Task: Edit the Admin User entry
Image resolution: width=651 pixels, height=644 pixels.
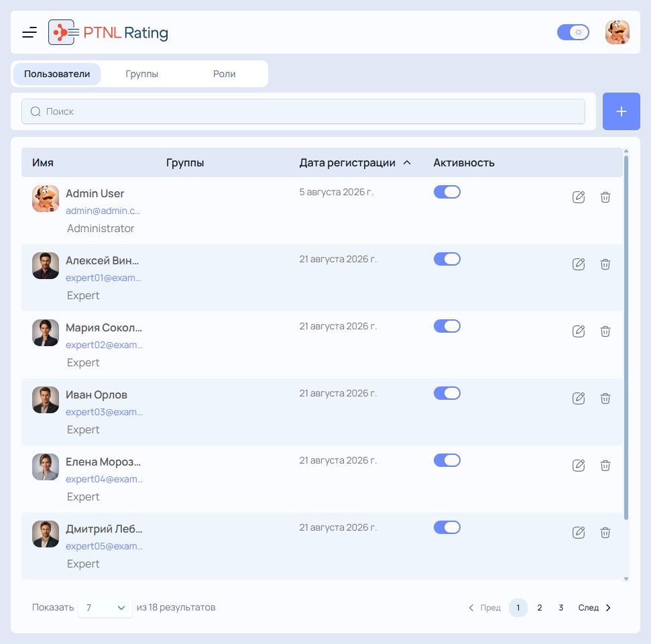Action: (x=579, y=197)
